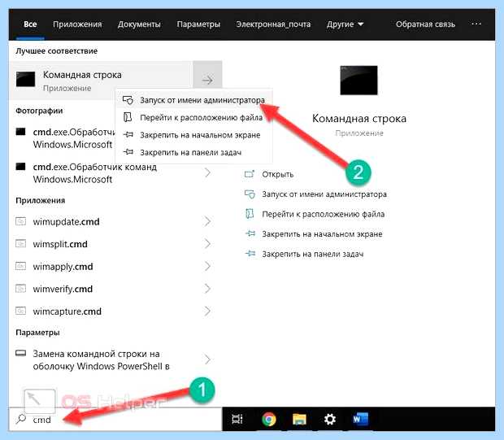504x440 pixels.
Task: Switch to the Параметры tab
Action: 198,24
